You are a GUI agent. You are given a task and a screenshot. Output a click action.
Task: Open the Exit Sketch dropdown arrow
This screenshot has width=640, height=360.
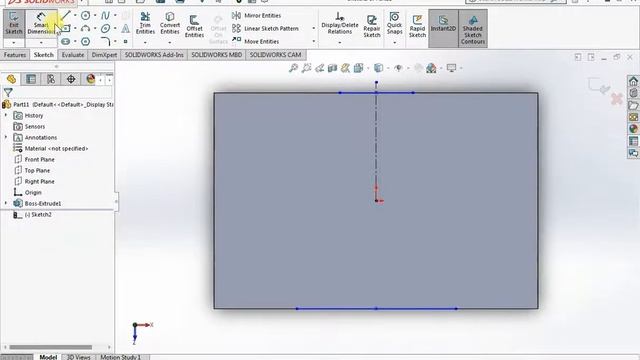[14, 42]
